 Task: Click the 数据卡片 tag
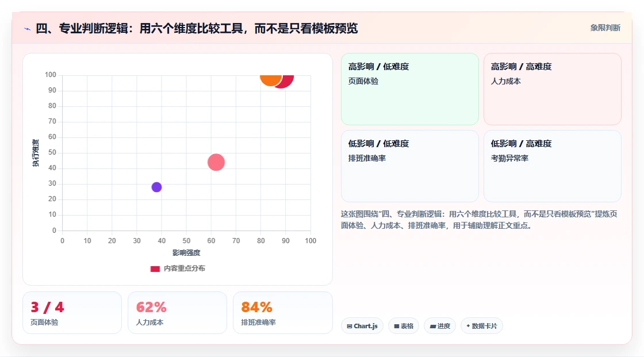tap(481, 326)
